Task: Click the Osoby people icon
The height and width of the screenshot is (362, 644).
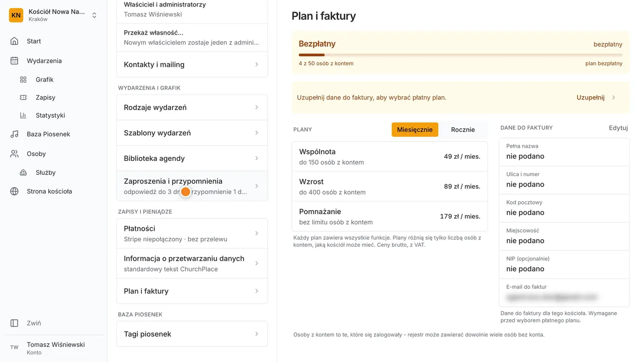Action: pos(15,154)
